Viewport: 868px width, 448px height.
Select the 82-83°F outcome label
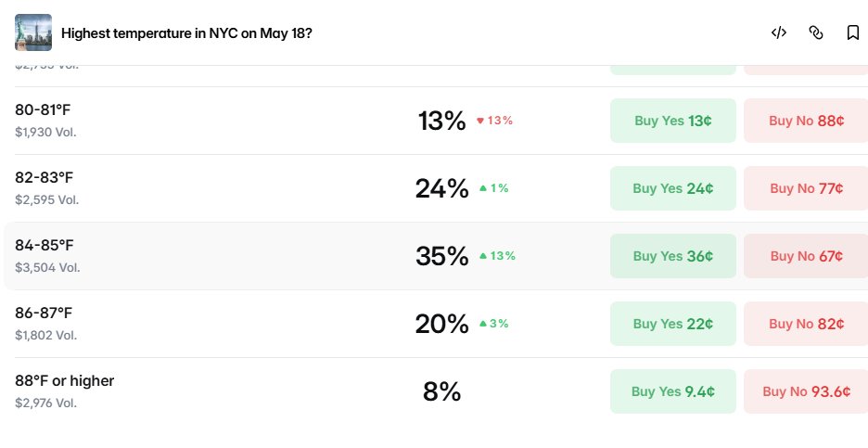tap(44, 177)
